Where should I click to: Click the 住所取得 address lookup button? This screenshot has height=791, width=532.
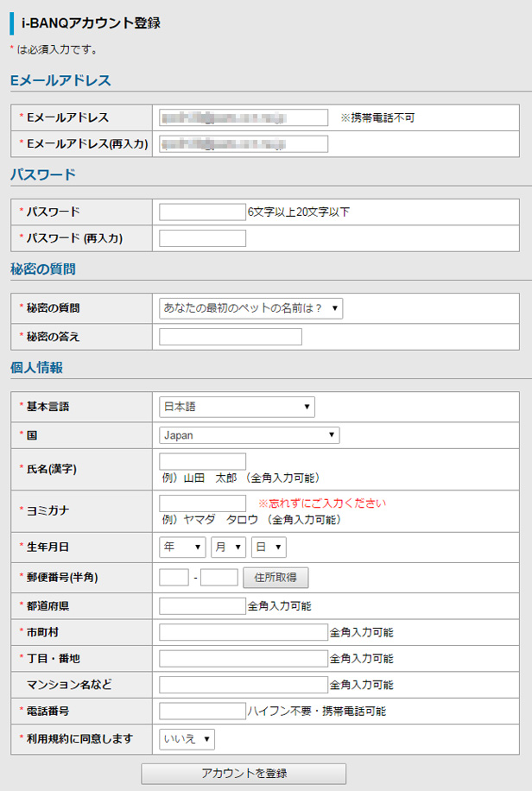click(276, 577)
